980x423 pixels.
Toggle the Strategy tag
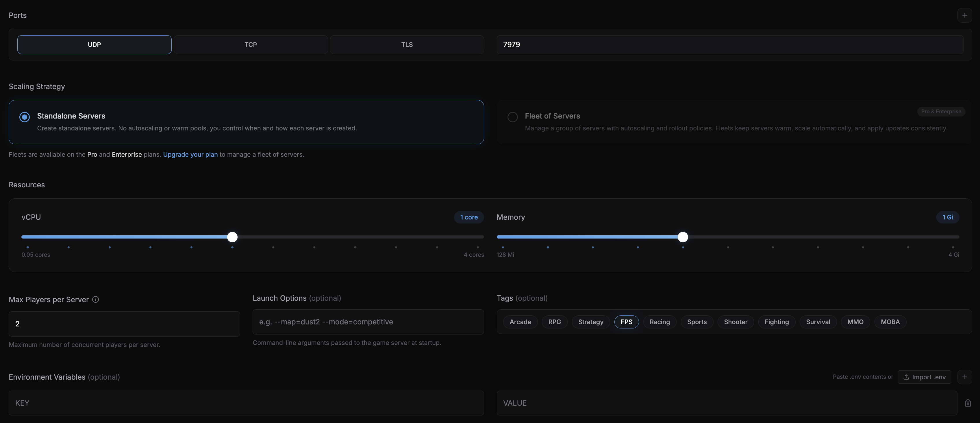coord(590,322)
